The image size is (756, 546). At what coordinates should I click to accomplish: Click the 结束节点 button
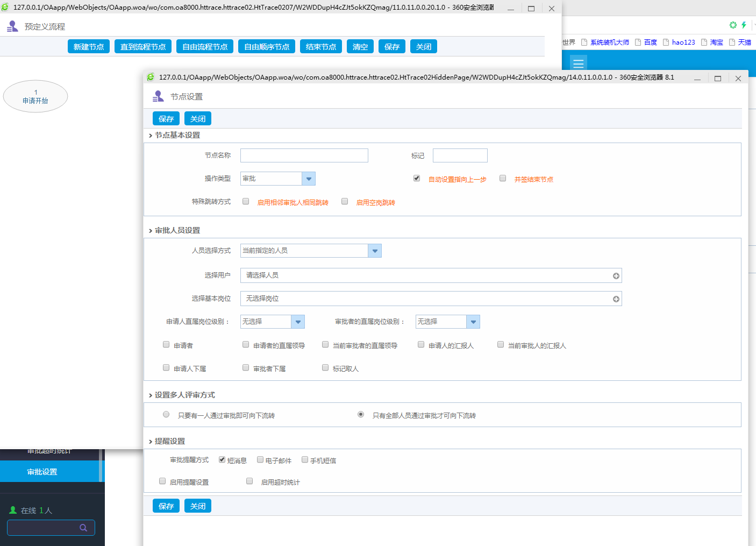(321, 47)
